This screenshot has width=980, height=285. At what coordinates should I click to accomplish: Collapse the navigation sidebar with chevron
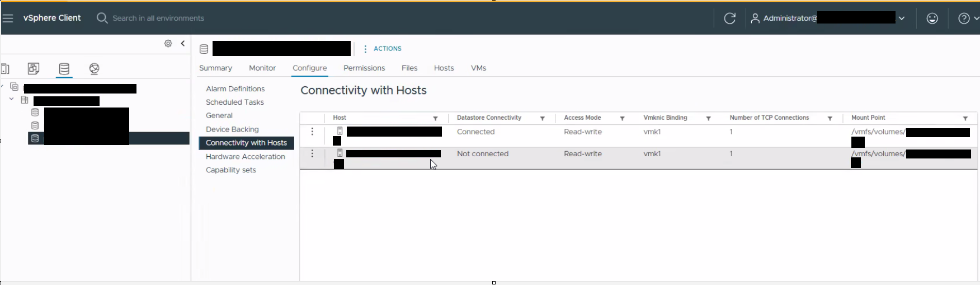click(183, 43)
